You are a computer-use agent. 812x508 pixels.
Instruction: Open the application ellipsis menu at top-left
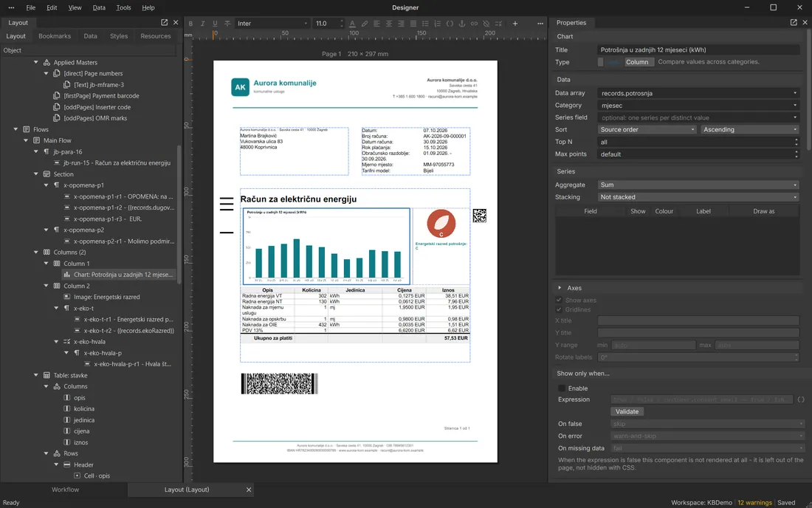(11, 8)
